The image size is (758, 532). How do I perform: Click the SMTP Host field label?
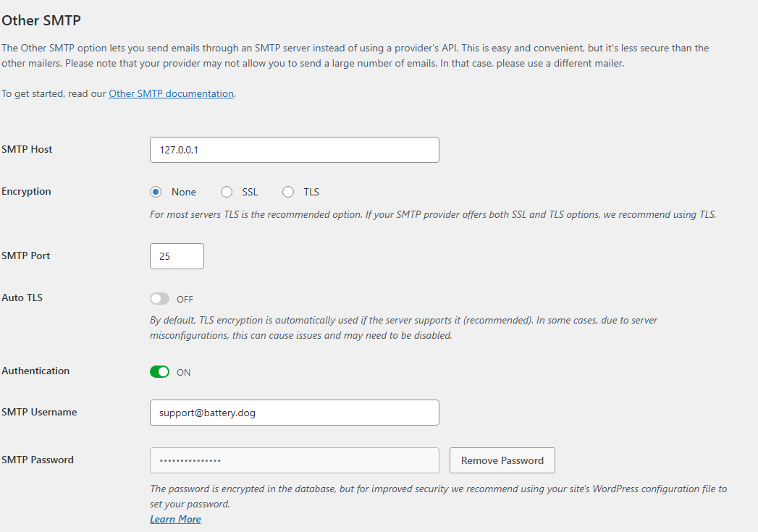[x=27, y=149]
